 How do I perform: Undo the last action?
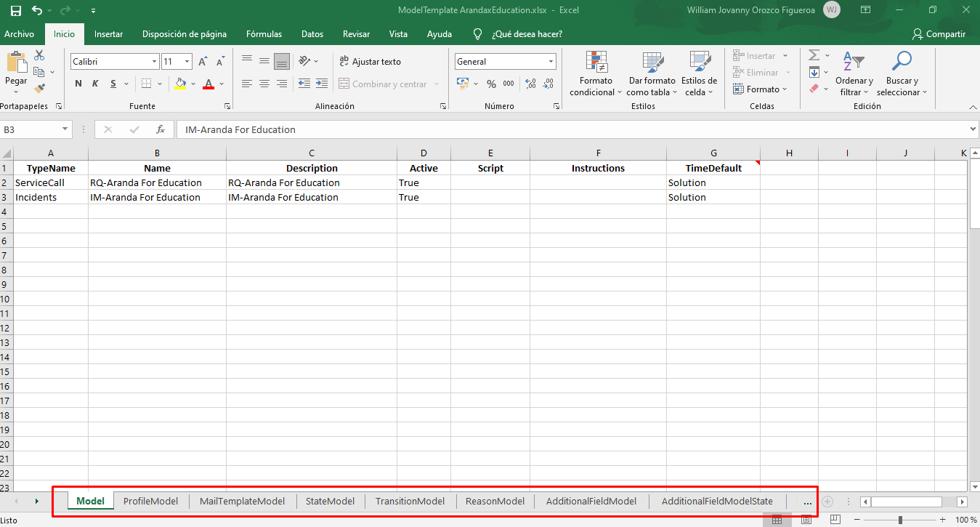[37, 11]
